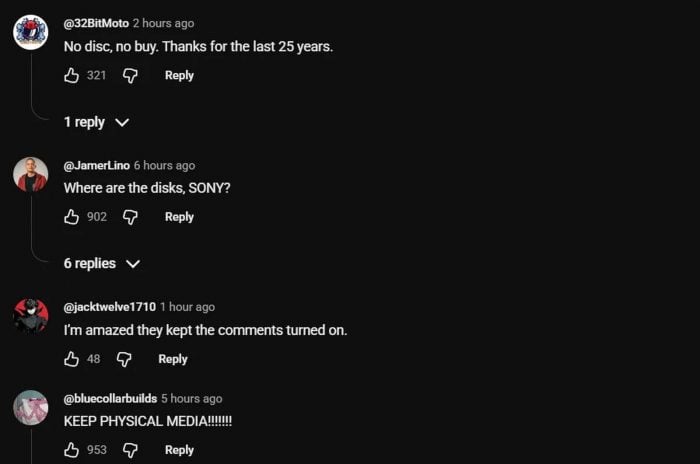The height and width of the screenshot is (464, 700).
Task: Open @jacktwelve1710's profile avatar
Action: tap(30, 316)
